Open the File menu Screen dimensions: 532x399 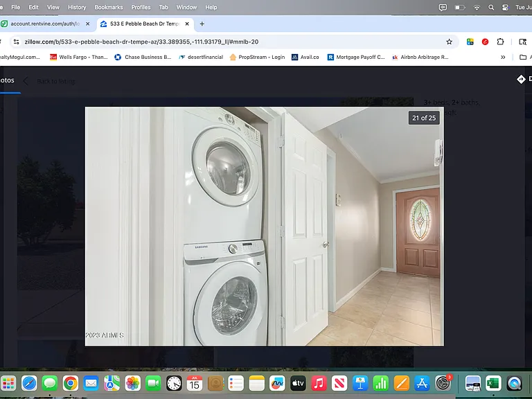click(16, 7)
